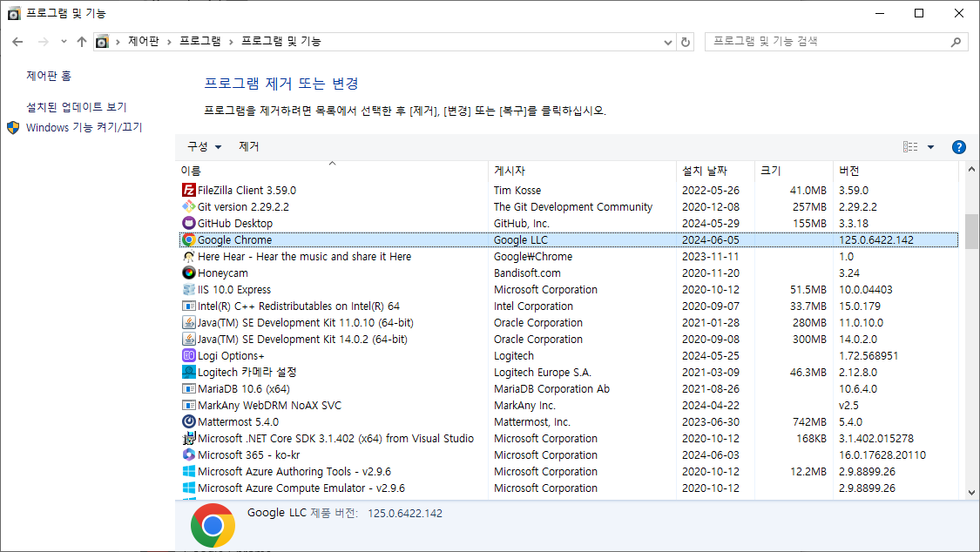Select Logi Options+ entry
Viewport: 980px width, 552px height.
click(231, 356)
